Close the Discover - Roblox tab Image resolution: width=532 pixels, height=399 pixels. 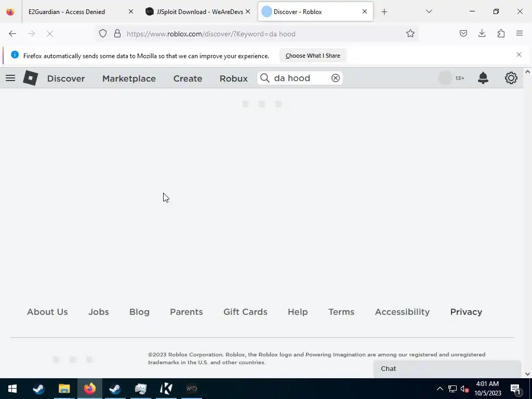pyautogui.click(x=365, y=12)
